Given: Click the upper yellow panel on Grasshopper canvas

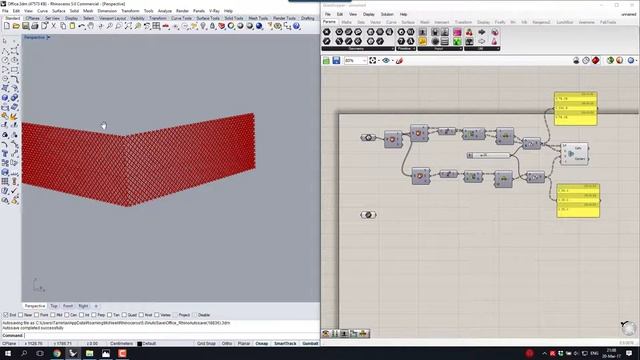Looking at the screenshot, I should pyautogui.click(x=576, y=109).
